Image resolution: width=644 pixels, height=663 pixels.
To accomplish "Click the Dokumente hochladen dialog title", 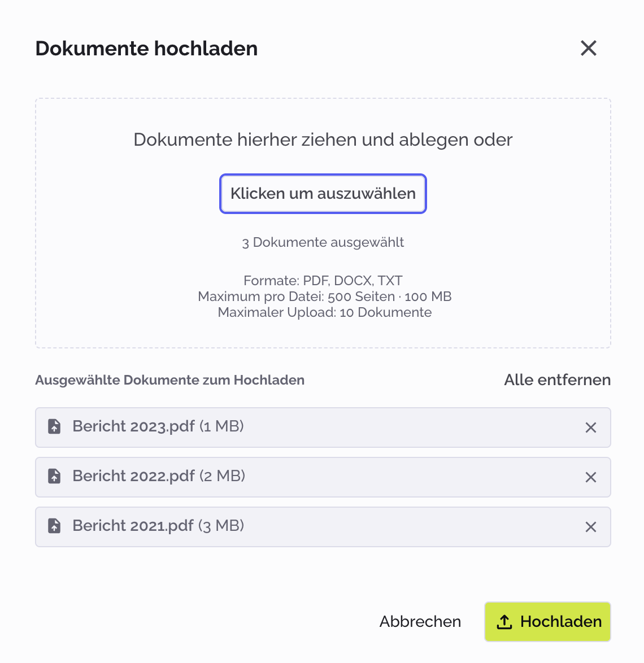I will (x=146, y=49).
